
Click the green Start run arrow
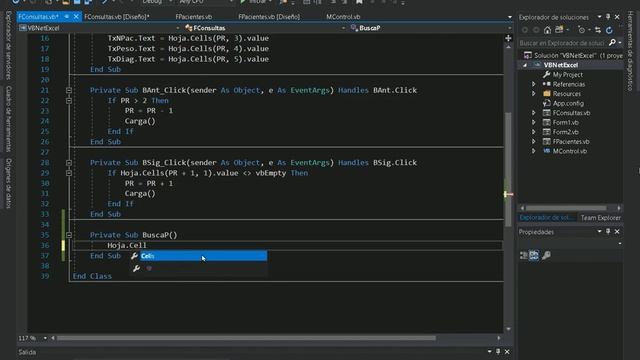[x=243, y=2]
